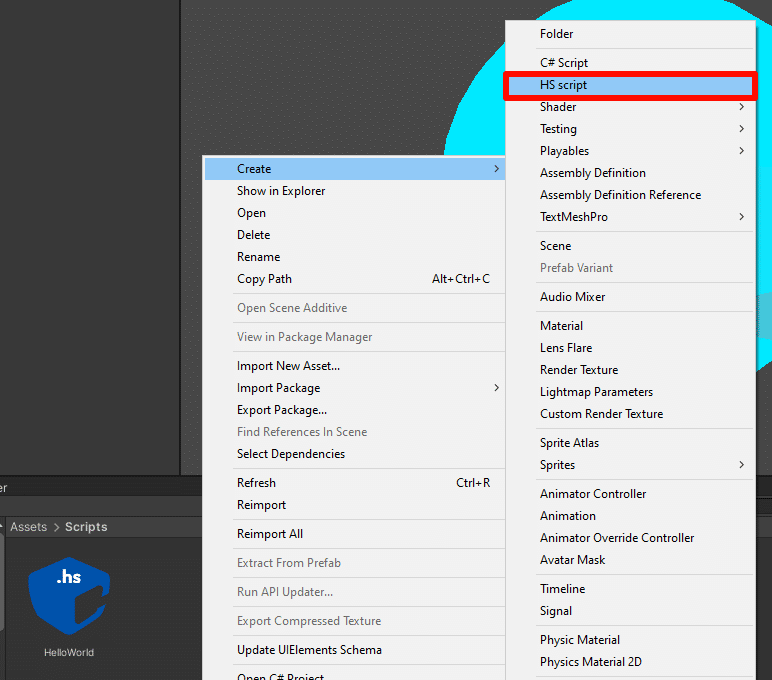
Task: Create a Timeline asset
Action: click(x=630, y=589)
